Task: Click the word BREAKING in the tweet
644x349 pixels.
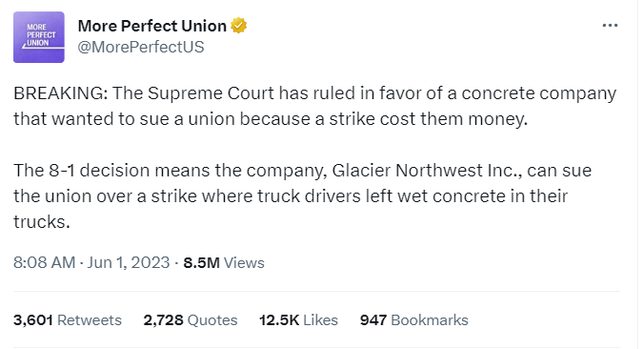Action: (x=61, y=93)
